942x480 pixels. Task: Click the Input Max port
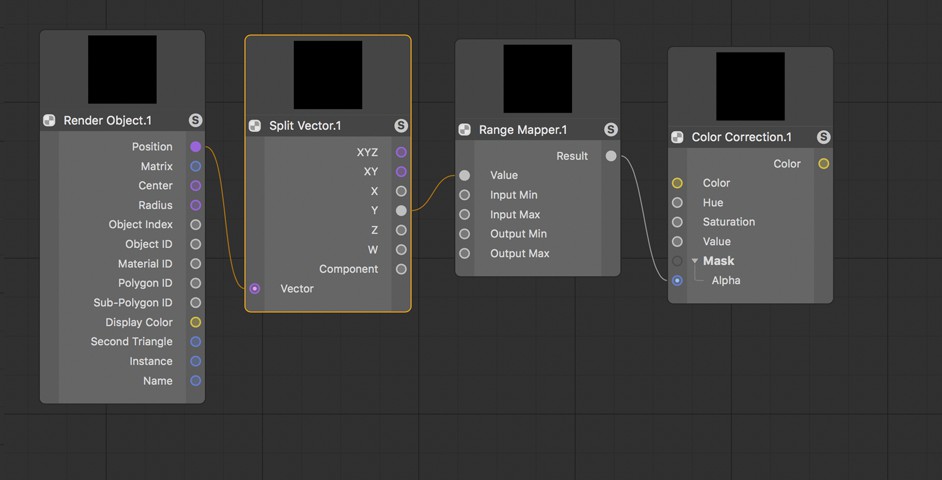point(464,214)
